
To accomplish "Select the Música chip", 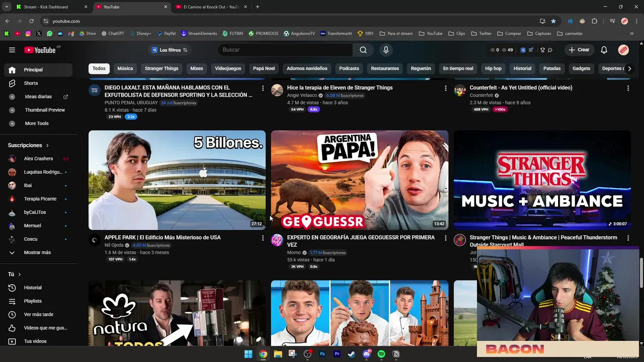I will (125, 68).
